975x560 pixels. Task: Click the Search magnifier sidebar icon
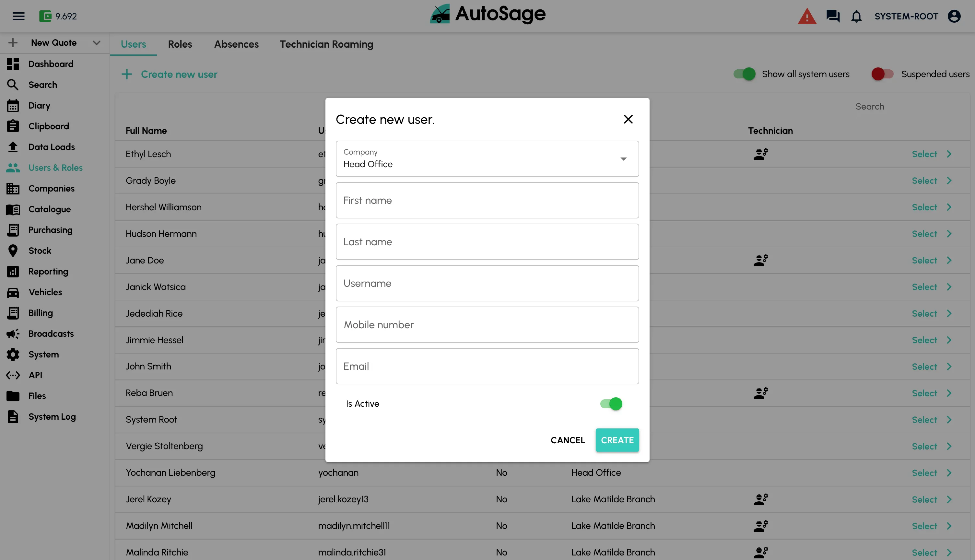click(x=13, y=85)
